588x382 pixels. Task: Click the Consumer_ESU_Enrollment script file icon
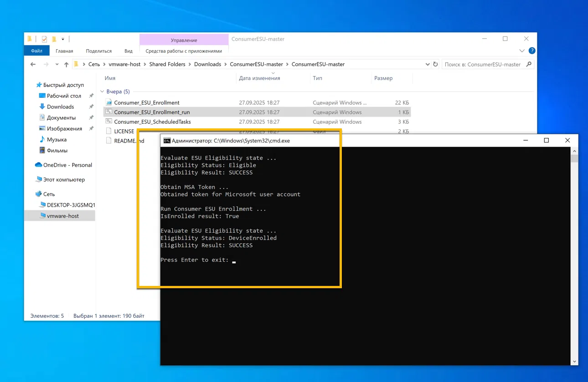tap(109, 102)
